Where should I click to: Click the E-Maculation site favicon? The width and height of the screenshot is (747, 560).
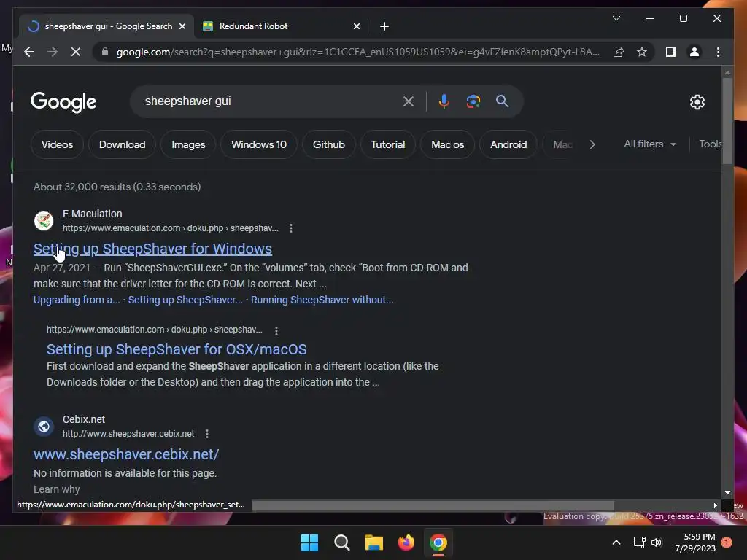(x=43, y=220)
